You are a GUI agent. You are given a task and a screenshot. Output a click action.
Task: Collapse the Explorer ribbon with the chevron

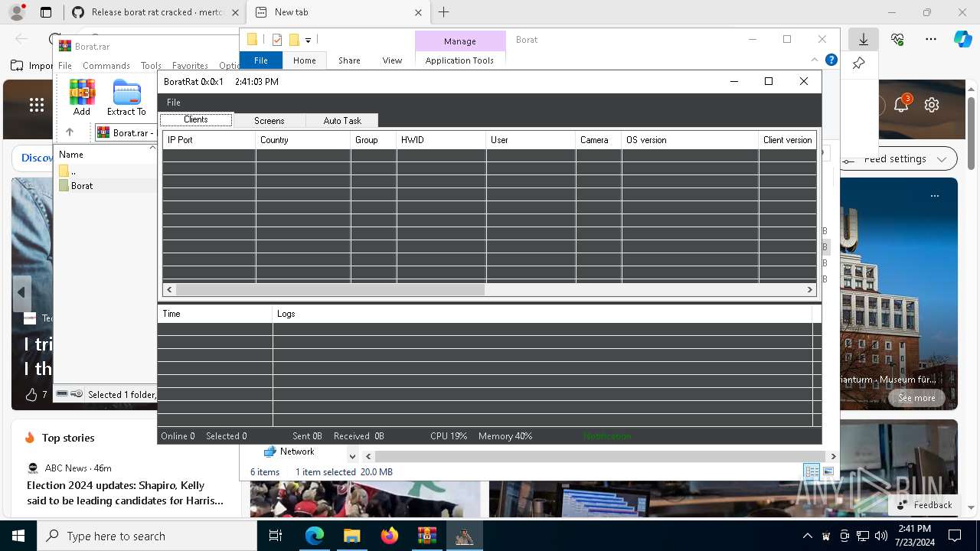coord(815,60)
